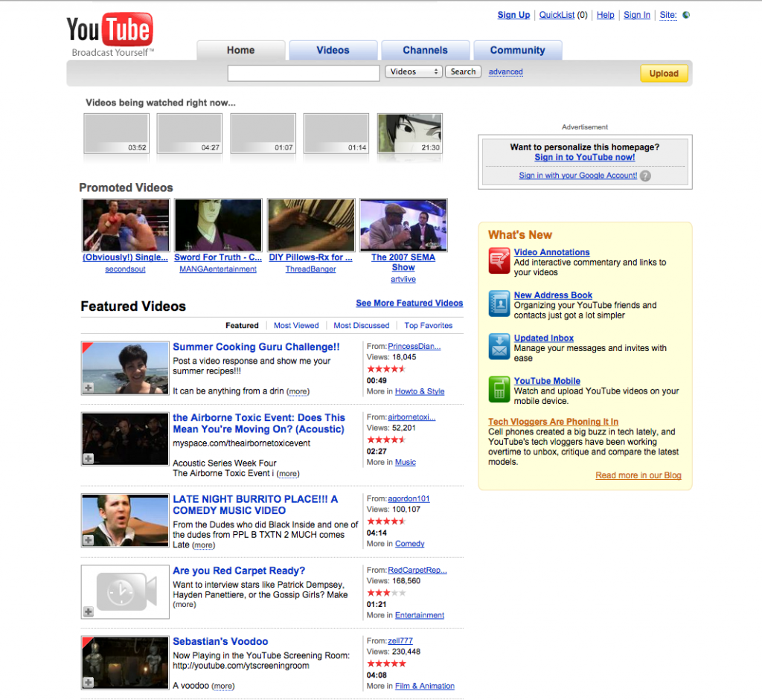Open the Channels tab
762x700 pixels.
425,51
